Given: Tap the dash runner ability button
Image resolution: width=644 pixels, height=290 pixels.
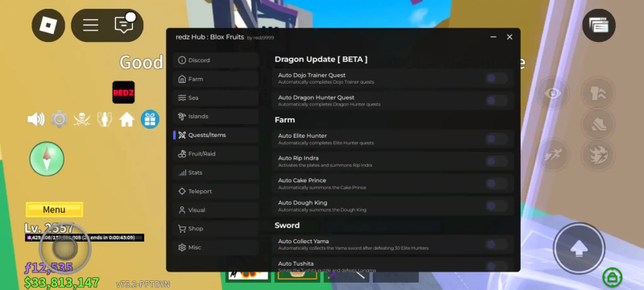Looking at the screenshot, I should point(553,155).
